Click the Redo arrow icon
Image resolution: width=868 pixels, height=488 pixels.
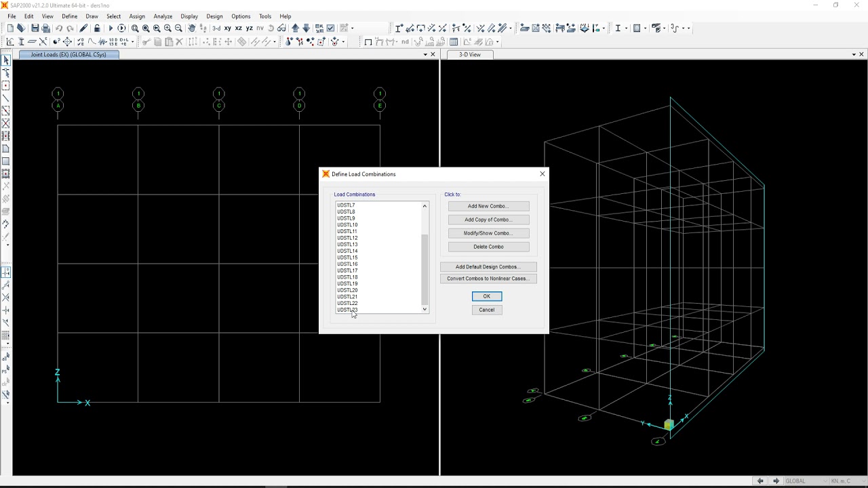pyautogui.click(x=70, y=28)
